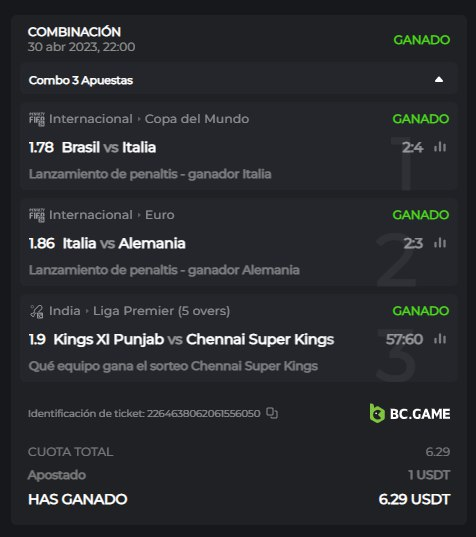Click the 57:60 score of cricket bet

[x=404, y=339]
